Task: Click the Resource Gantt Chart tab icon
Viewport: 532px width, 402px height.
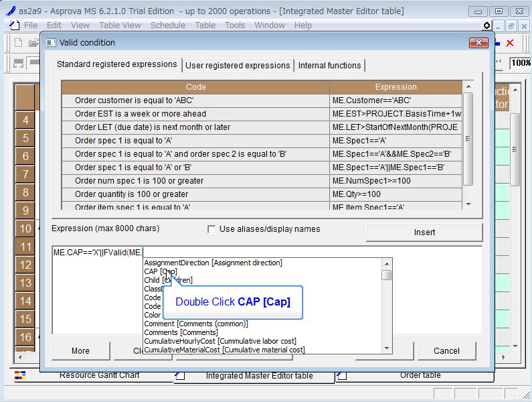Action: click(20, 375)
